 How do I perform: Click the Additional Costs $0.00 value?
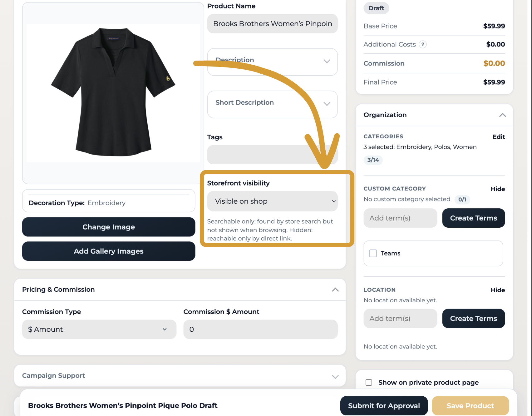click(495, 44)
